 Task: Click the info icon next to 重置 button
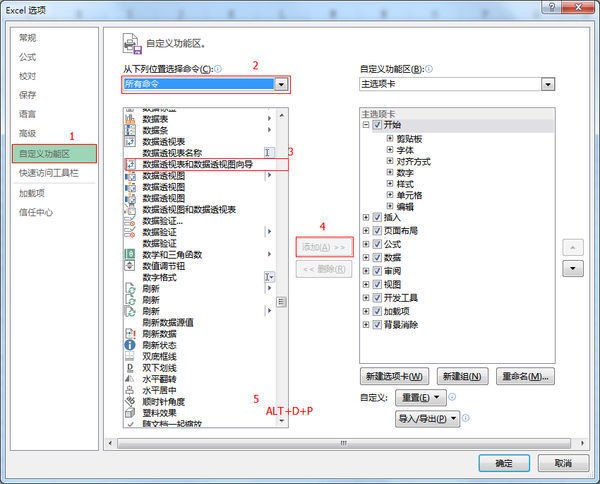(452, 397)
